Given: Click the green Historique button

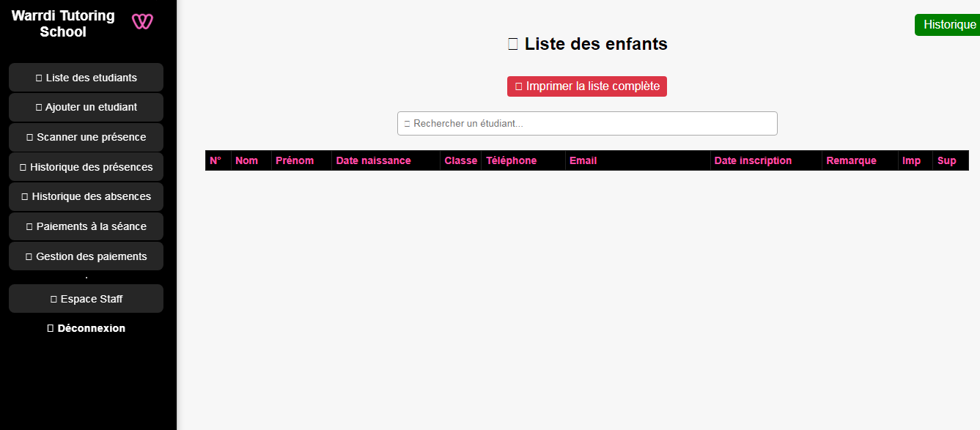Looking at the screenshot, I should point(947,24).
